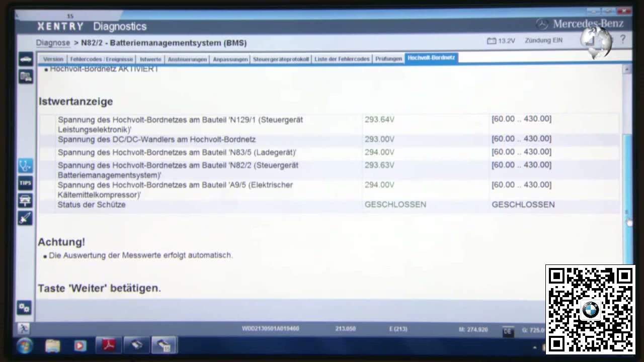The height and width of the screenshot is (362, 644).
Task: Switch to the Xentry taskbar window icon
Action: (x=164, y=345)
